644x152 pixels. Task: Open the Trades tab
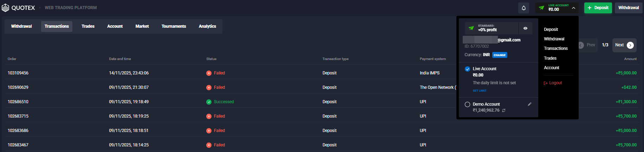[88, 26]
